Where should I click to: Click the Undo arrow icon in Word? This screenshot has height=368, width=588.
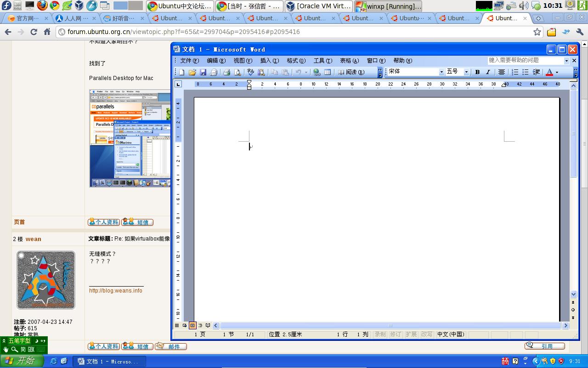click(x=299, y=72)
